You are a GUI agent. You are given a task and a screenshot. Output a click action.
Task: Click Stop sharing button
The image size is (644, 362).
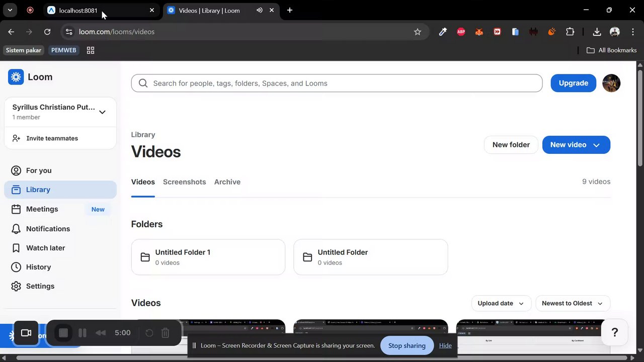click(407, 345)
